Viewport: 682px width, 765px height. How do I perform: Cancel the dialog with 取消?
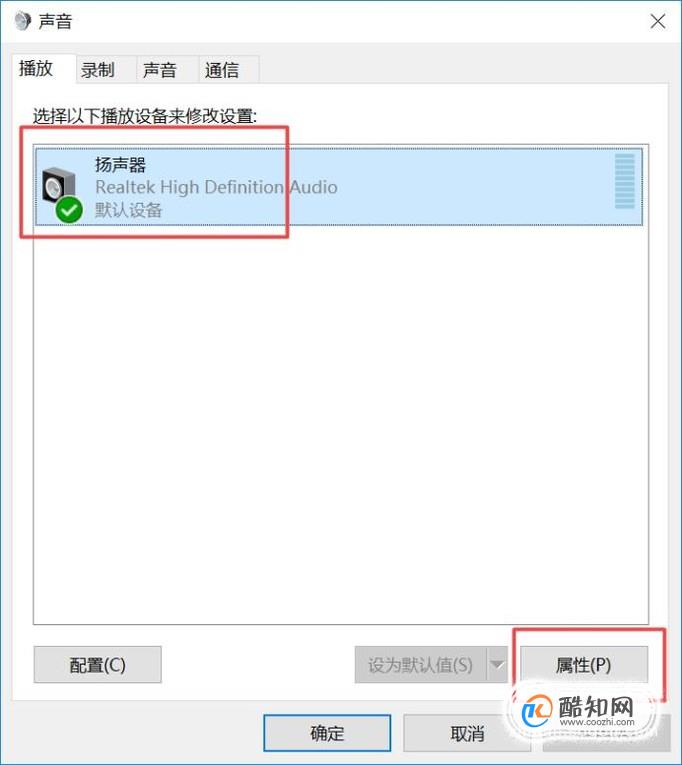click(467, 733)
